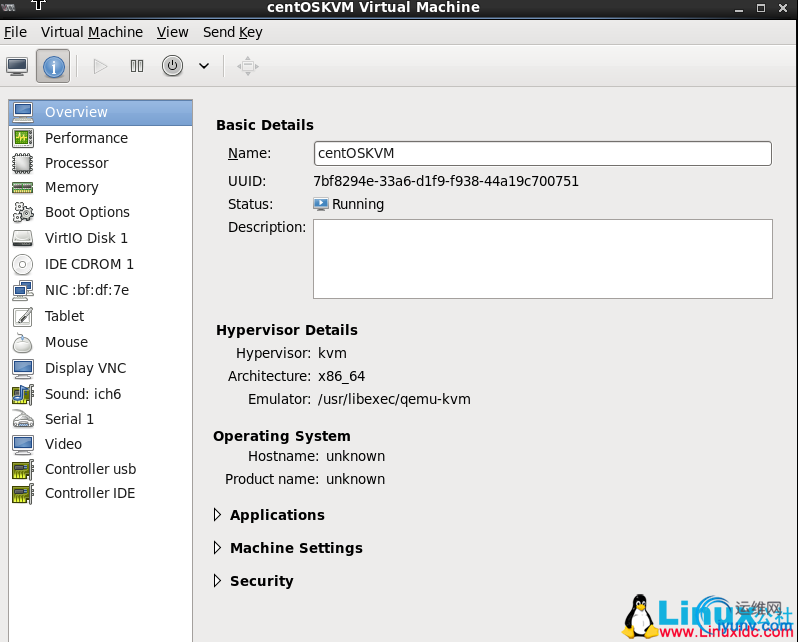Select the Mouse device icon
This screenshot has height=642, width=798.
pos(23,343)
